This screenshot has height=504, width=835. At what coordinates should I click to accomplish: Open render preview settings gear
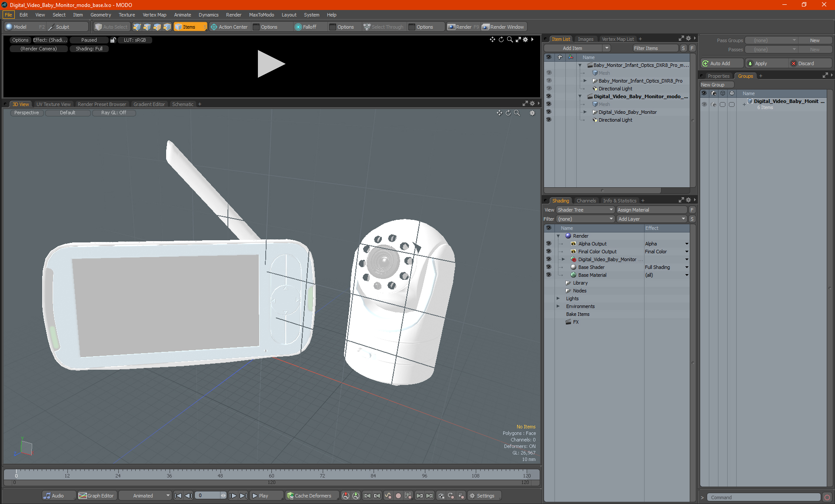[525, 40]
